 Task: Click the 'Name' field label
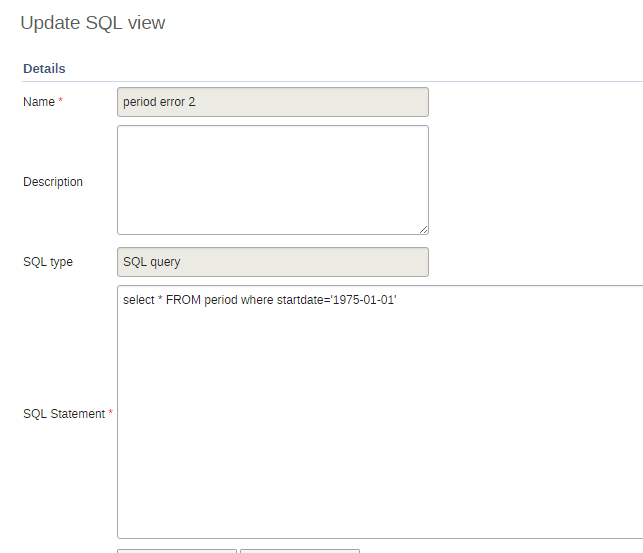(39, 102)
